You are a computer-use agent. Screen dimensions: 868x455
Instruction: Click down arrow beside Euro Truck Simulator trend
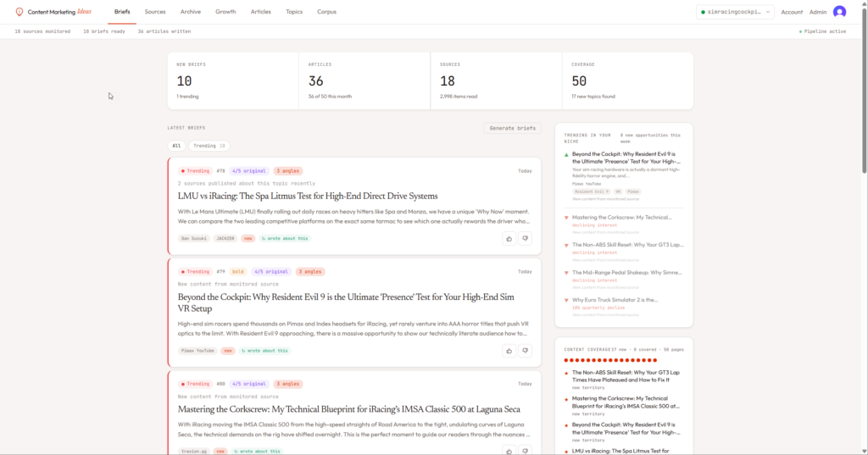pyautogui.click(x=566, y=300)
